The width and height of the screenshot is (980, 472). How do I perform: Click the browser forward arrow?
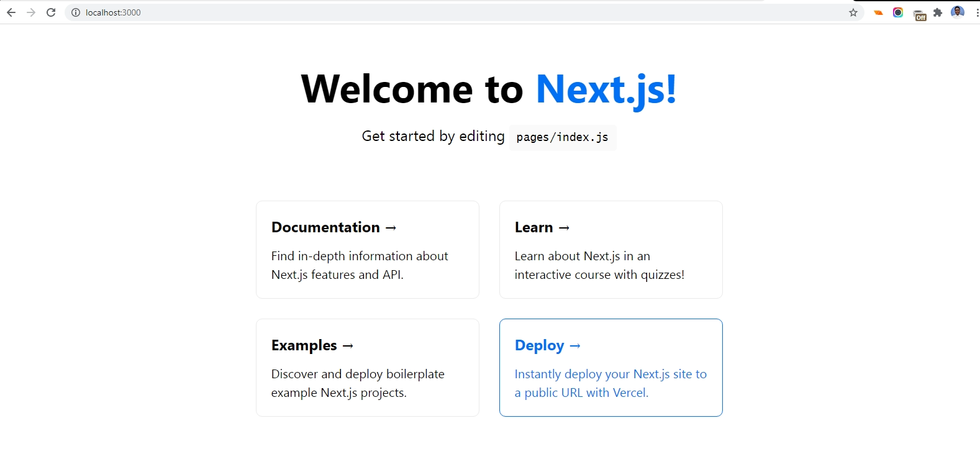(31, 12)
